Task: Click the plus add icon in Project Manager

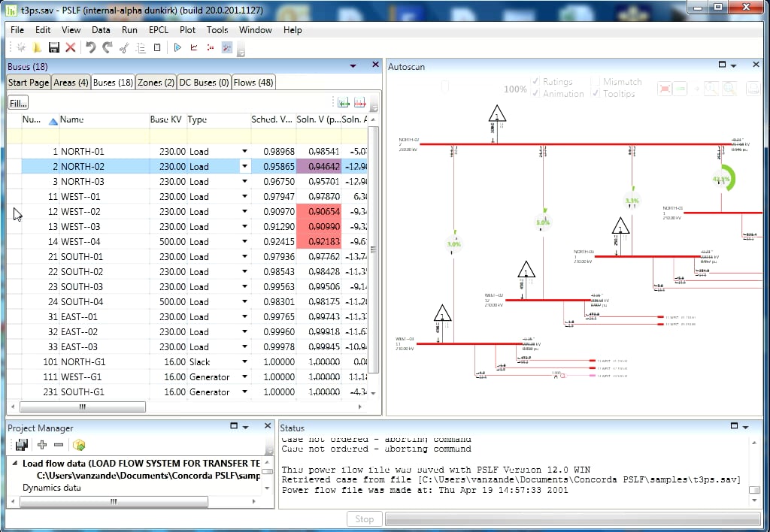Action: pyautogui.click(x=42, y=445)
